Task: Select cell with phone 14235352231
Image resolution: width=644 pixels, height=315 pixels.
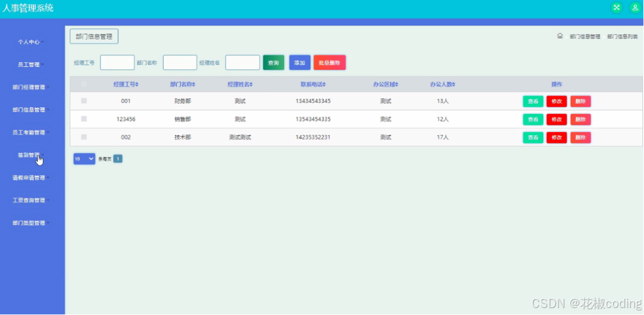Action: (x=313, y=137)
